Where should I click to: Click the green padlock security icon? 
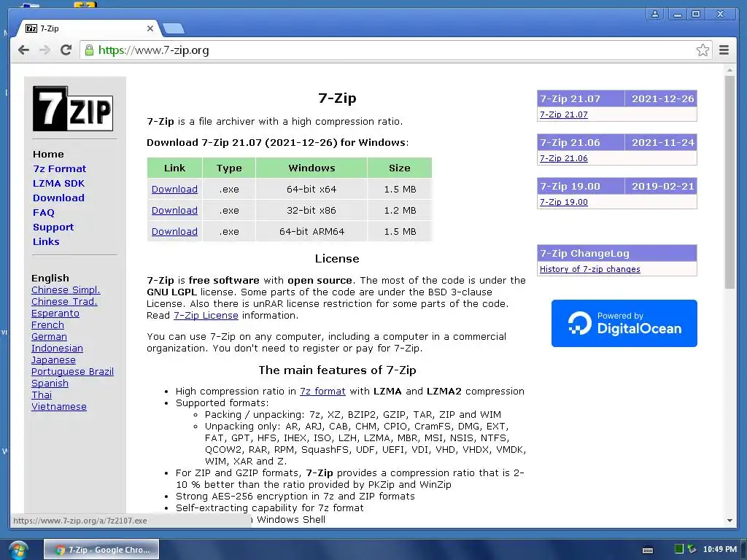tap(89, 50)
